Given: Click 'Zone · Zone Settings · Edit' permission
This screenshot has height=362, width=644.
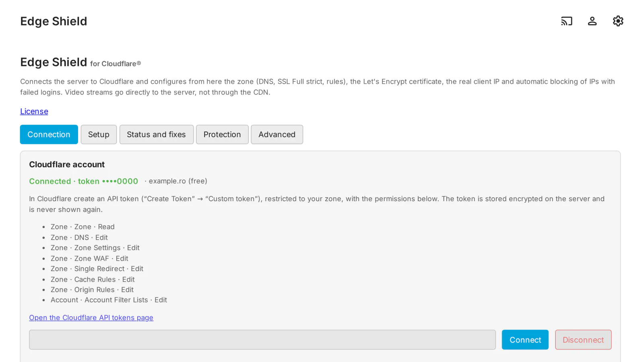Looking at the screenshot, I should point(95,248).
